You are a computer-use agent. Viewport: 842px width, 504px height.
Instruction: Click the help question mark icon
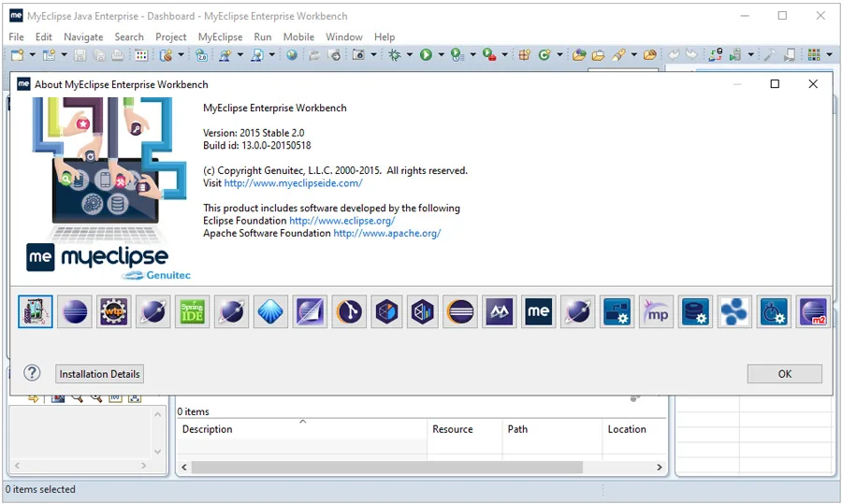tap(32, 373)
